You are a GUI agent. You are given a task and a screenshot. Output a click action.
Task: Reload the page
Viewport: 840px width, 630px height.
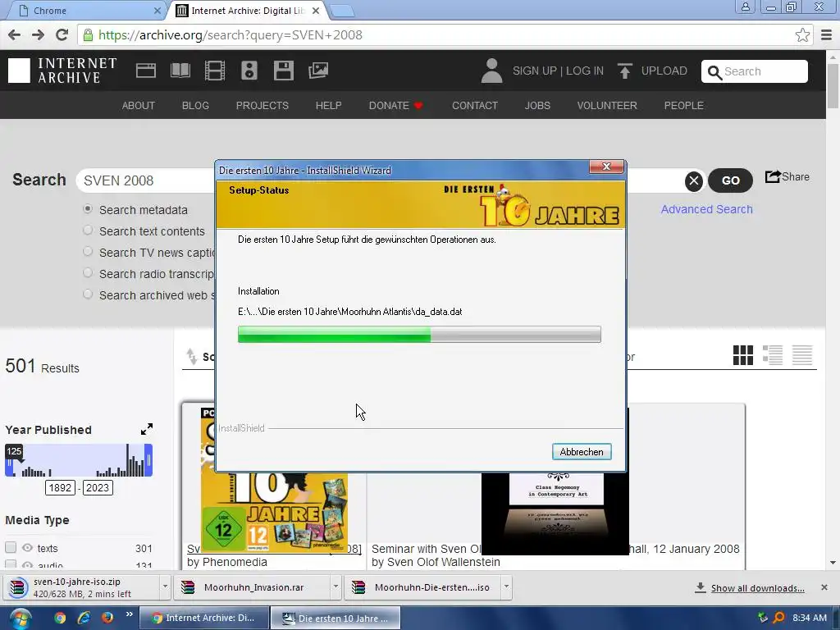62,35
